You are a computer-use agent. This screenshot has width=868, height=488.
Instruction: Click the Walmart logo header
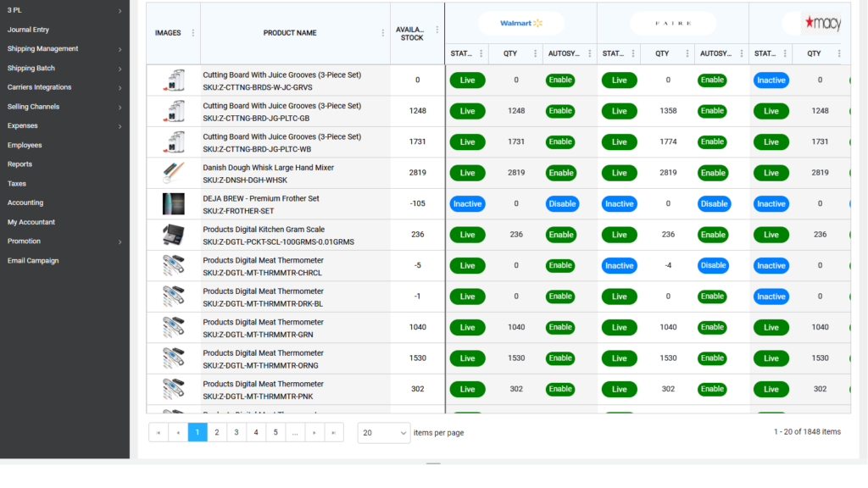pos(521,23)
